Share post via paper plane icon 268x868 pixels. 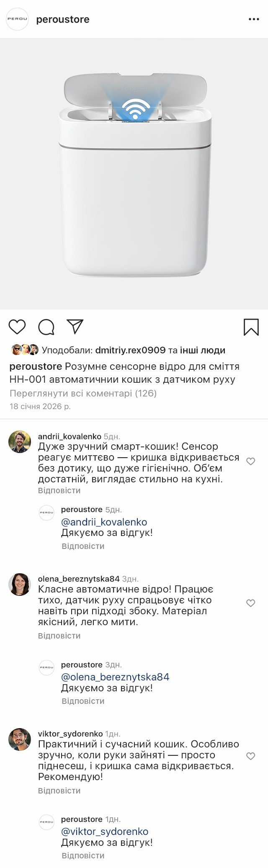coord(75,327)
